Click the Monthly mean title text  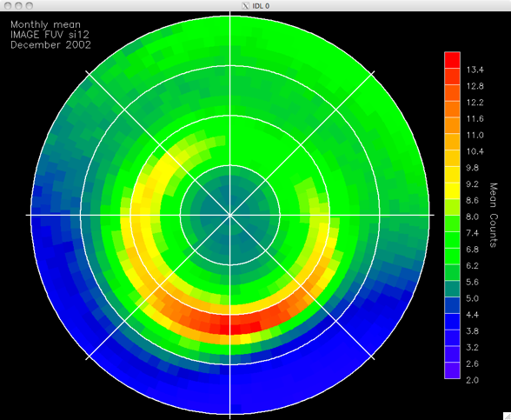click(x=45, y=24)
